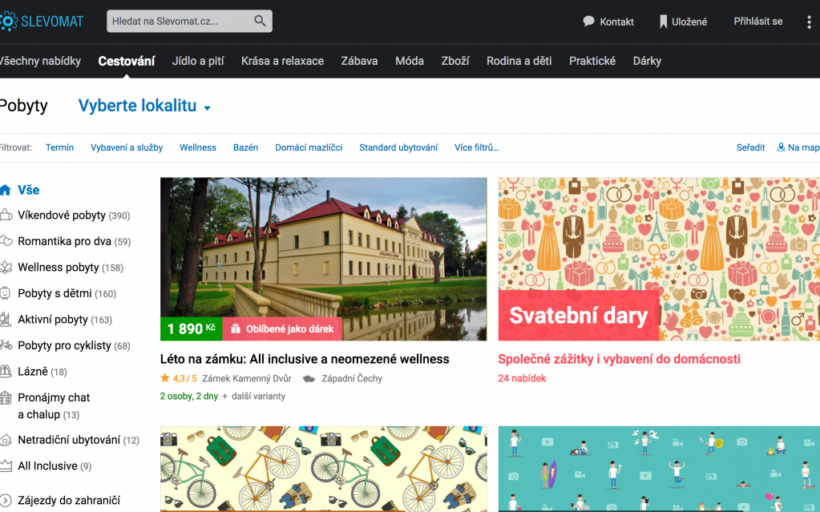Expand Více filtrů options
The image size is (820, 512).
[476, 147]
